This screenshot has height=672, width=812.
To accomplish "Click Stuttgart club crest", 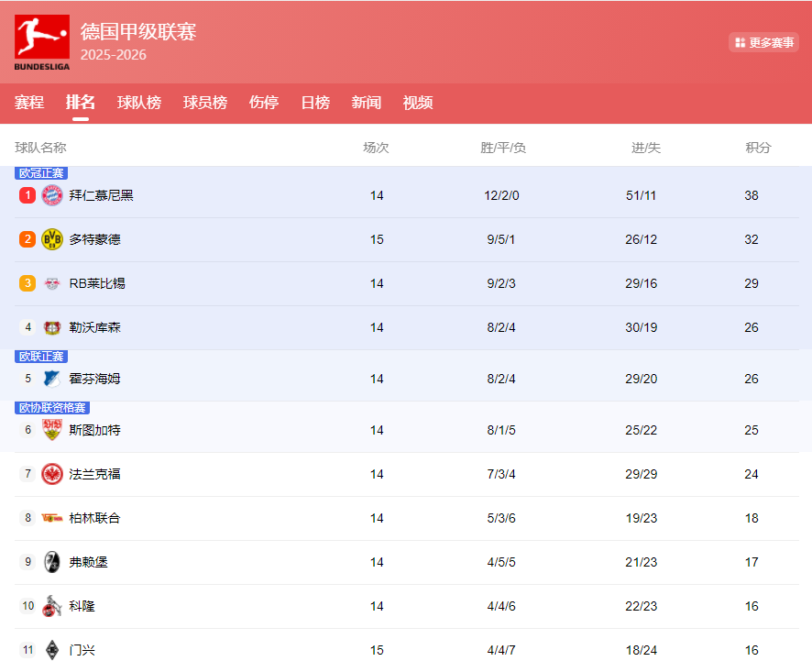I will (52, 430).
